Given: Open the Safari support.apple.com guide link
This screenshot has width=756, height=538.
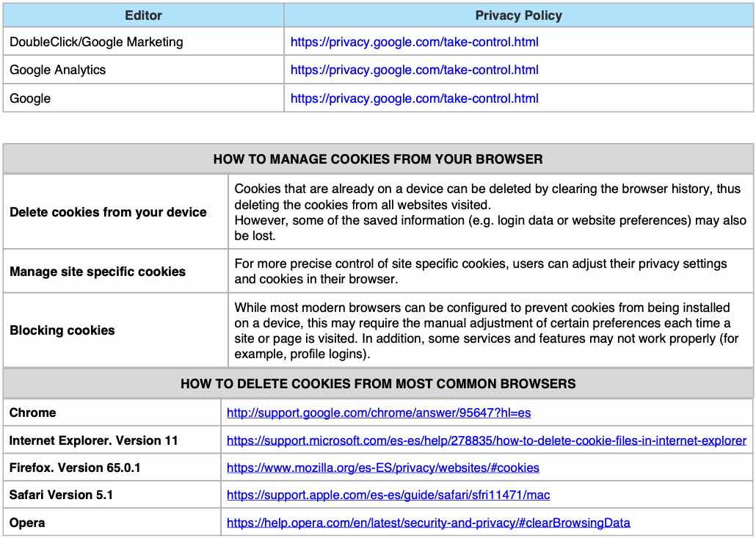Looking at the screenshot, I should coord(388,495).
